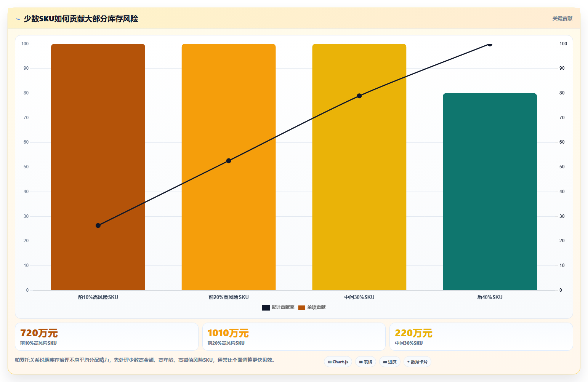The width and height of the screenshot is (588, 382).
Task: Click the line point over 前10%高风险SKU bar
Action: click(x=98, y=225)
